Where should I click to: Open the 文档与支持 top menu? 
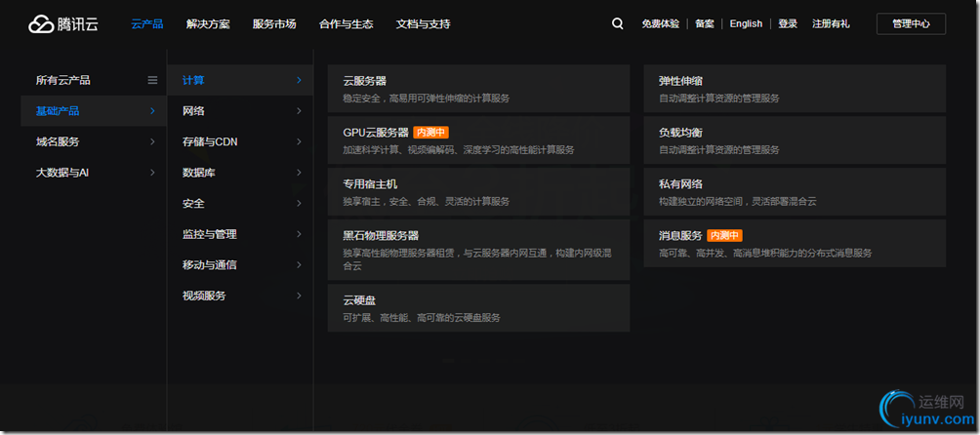[x=423, y=24]
